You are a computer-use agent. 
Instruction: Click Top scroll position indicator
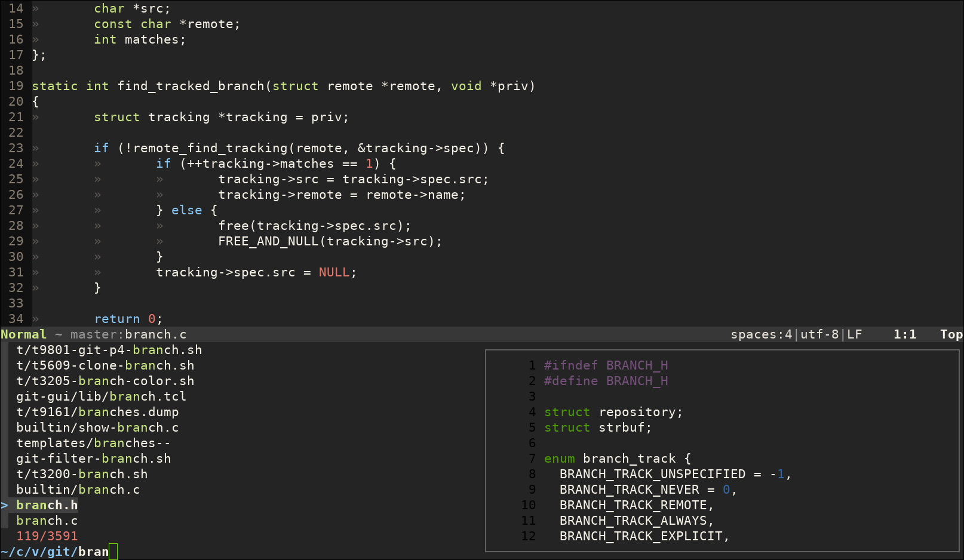pos(951,334)
